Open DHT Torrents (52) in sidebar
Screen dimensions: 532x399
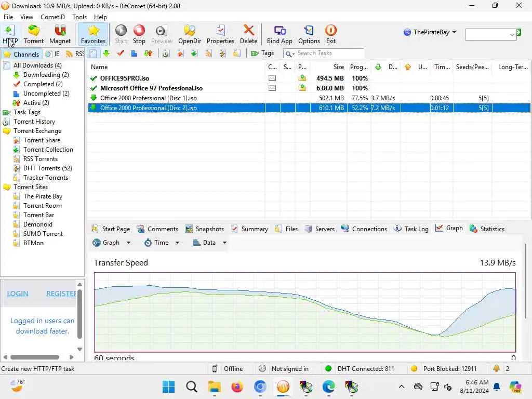coord(47,168)
